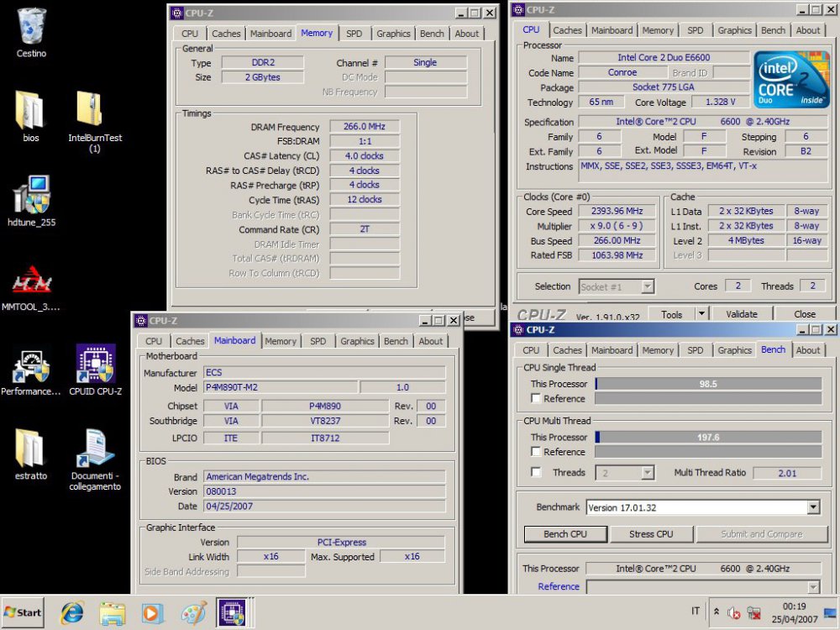The image size is (840, 630).
Task: Enable the Reference checkbox under CPU Multi Thread
Action: pos(535,452)
